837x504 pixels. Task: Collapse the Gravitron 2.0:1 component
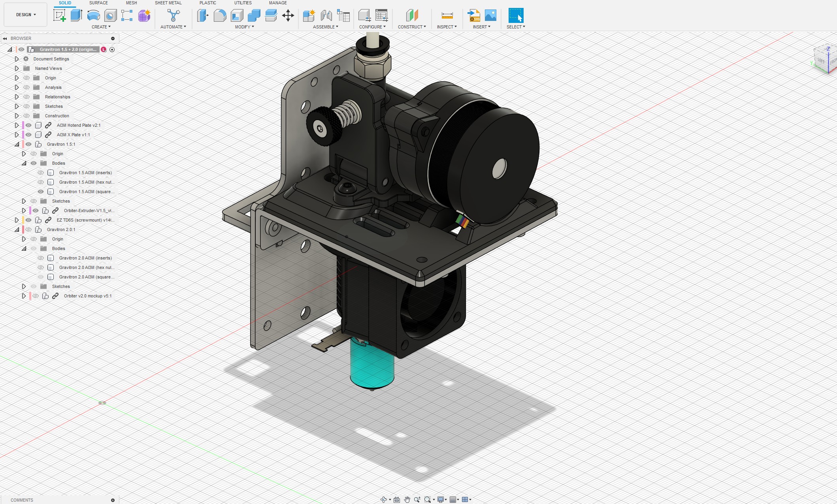tap(17, 229)
